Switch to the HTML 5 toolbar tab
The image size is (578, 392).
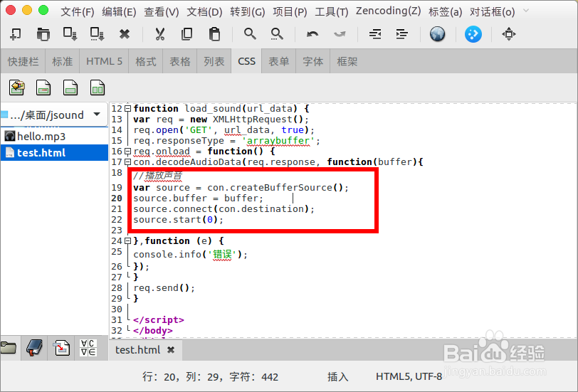[x=104, y=61]
